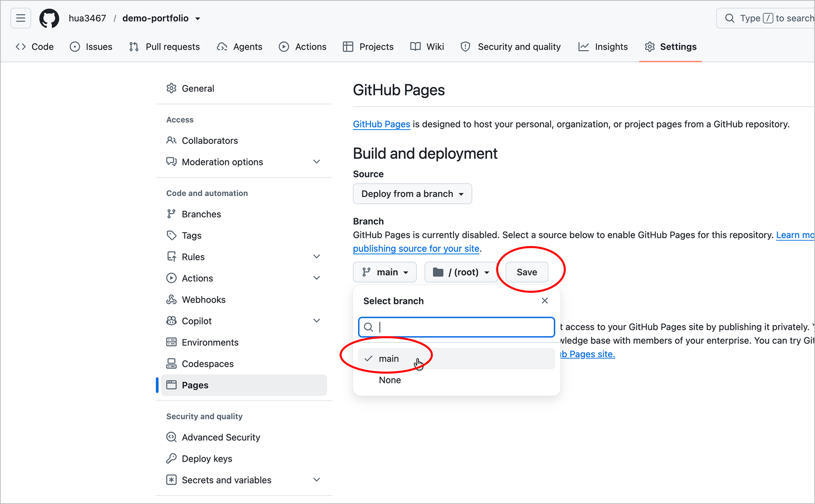Select the Settings tab
815x504 pixels.
click(671, 47)
